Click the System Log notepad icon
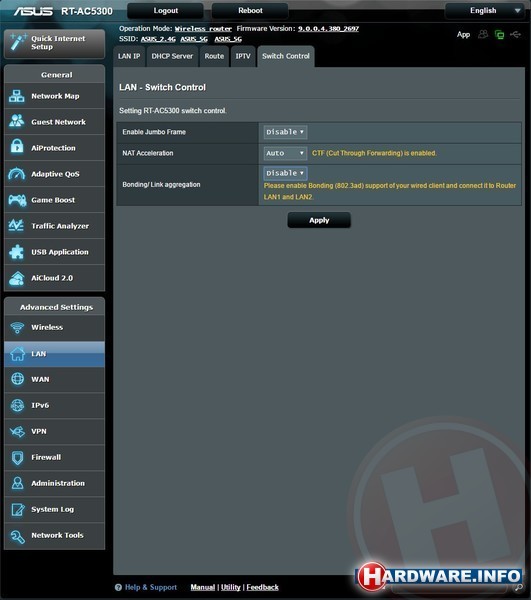Viewport: 531px width, 600px height. (18, 509)
